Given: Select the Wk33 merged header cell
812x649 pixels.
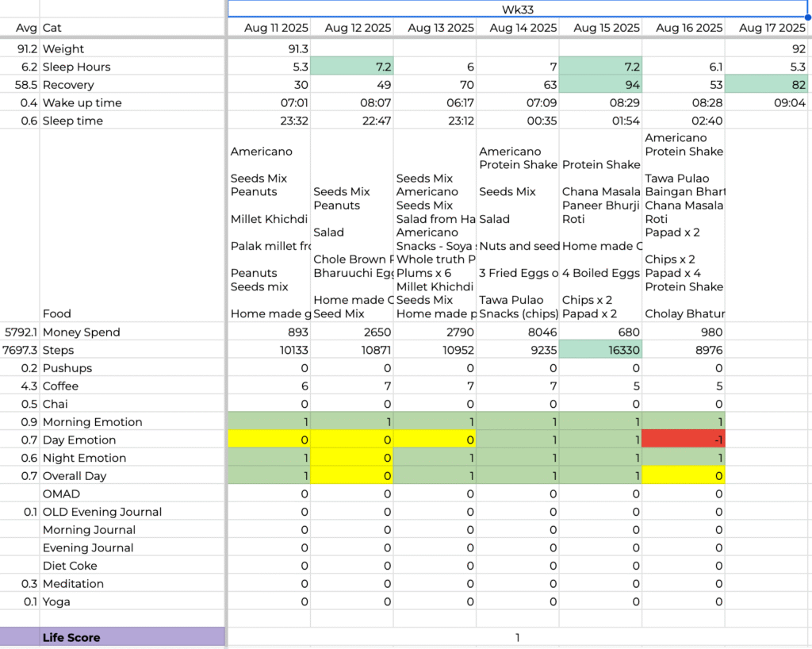Looking at the screenshot, I should click(517, 10).
